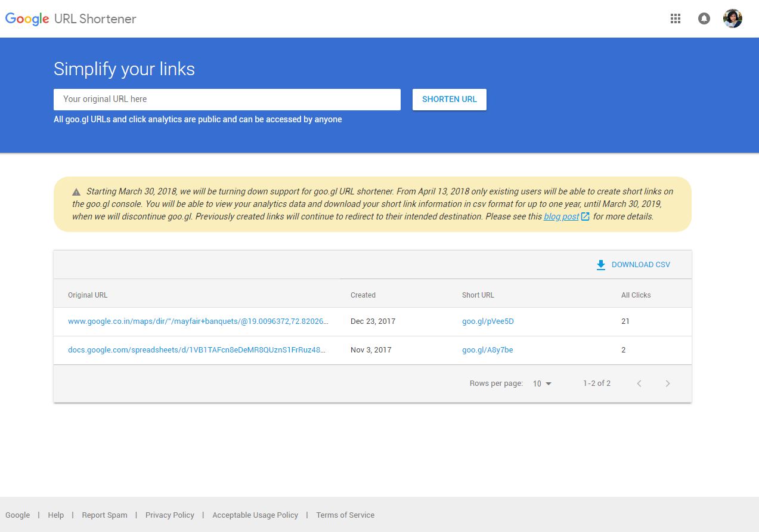Click the URL Shortener title text
759x532 pixels.
[x=95, y=18]
